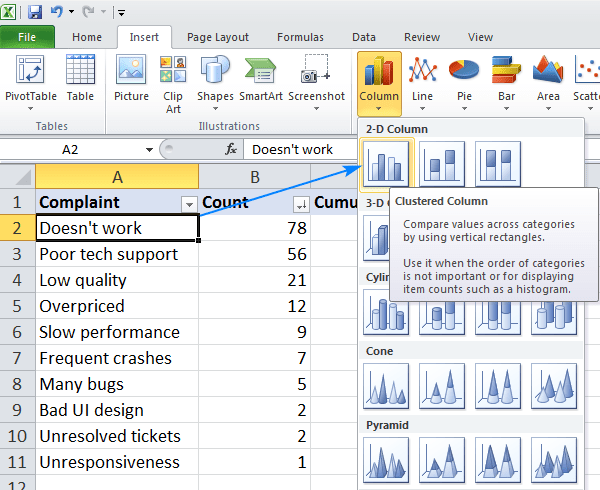Open the File backstage menu
The height and width of the screenshot is (490, 600).
click(x=28, y=37)
